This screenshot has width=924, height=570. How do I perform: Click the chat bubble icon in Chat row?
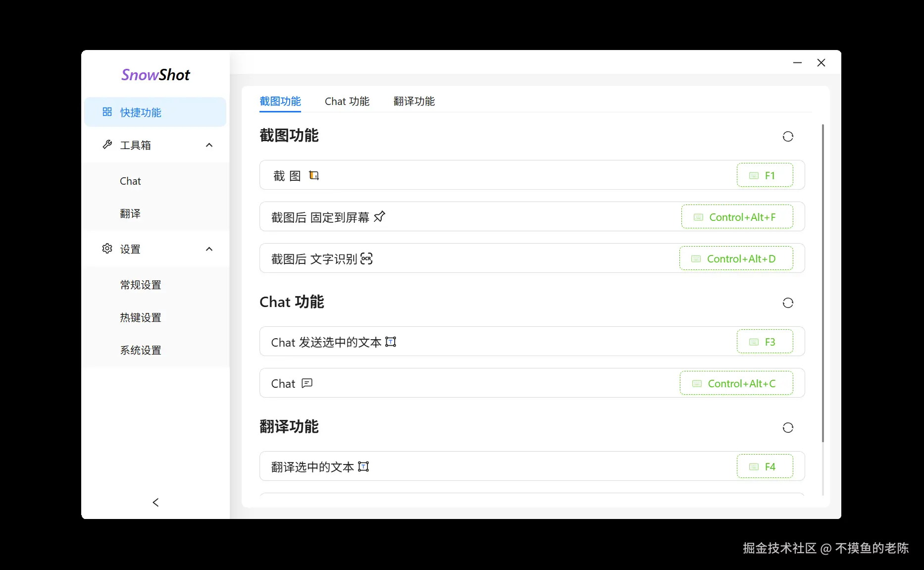[307, 383]
